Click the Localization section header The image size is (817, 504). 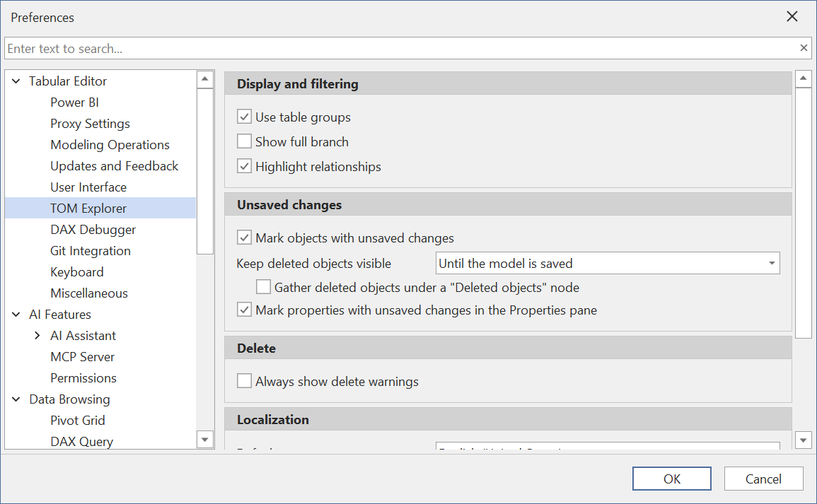(x=508, y=420)
